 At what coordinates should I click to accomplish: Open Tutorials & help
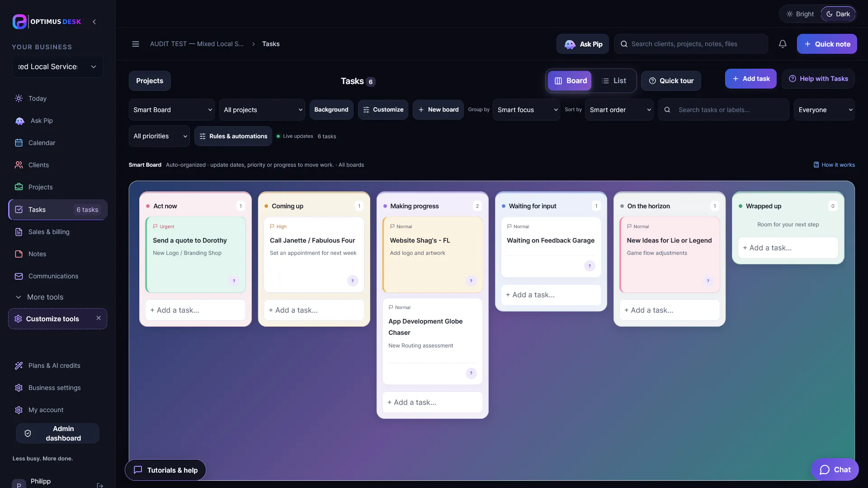pos(165,470)
